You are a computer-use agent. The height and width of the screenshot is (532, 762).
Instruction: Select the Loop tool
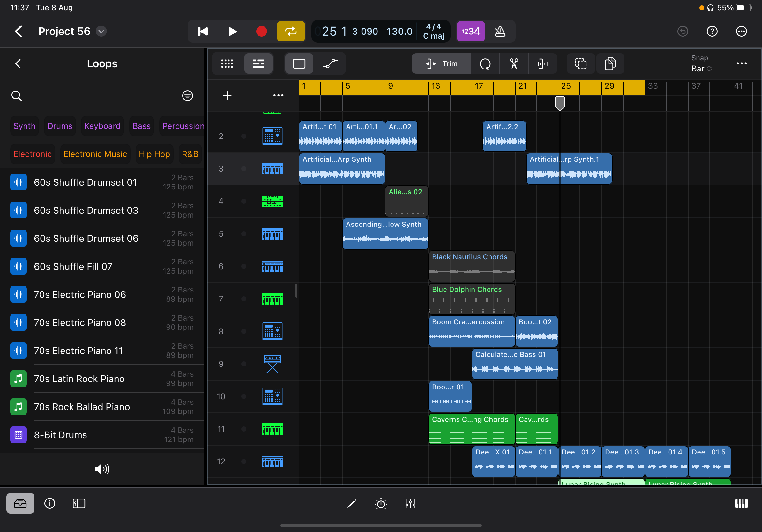point(485,64)
